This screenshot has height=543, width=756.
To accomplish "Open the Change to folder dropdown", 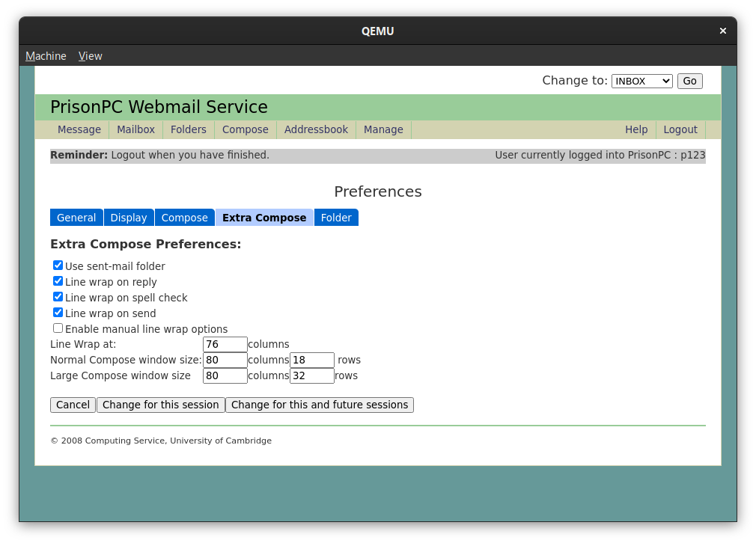I will 641,81.
